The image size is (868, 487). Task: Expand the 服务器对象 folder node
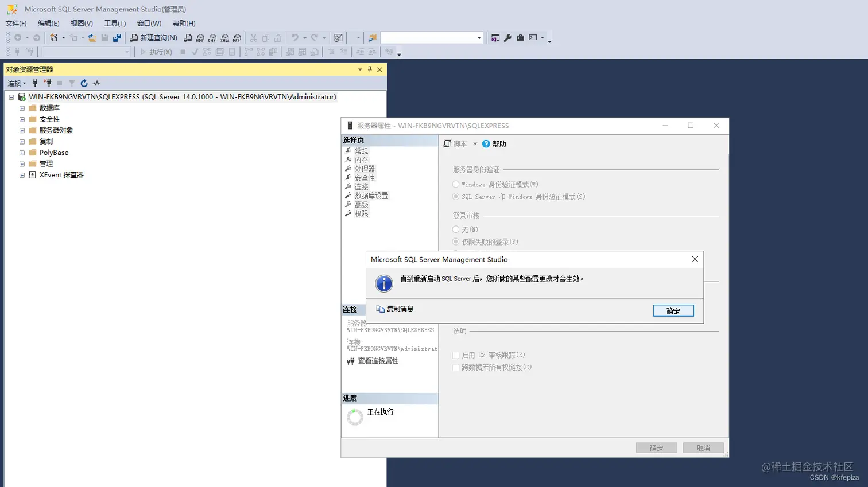click(x=22, y=130)
